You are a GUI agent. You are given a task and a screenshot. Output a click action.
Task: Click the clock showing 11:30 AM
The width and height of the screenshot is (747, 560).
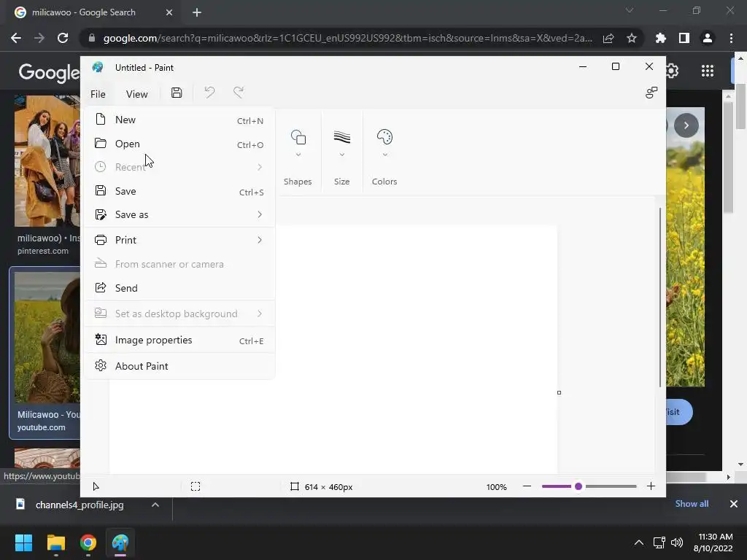pos(715,537)
